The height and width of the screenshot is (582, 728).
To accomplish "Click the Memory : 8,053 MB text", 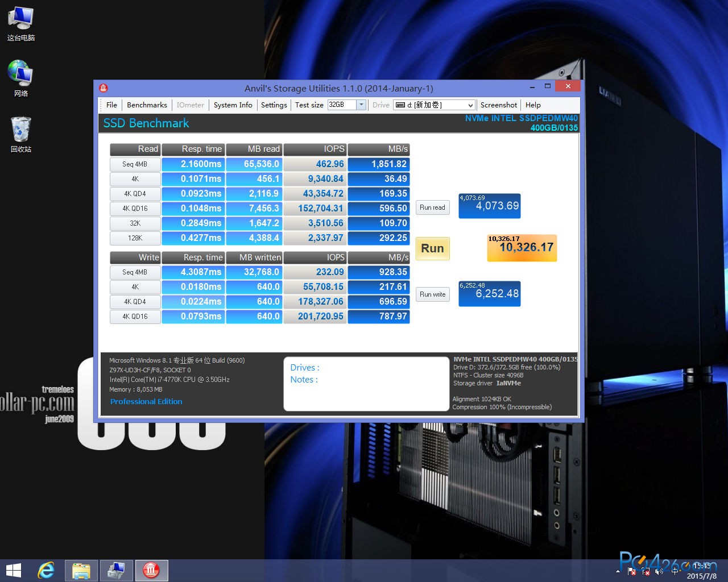I will pos(136,390).
